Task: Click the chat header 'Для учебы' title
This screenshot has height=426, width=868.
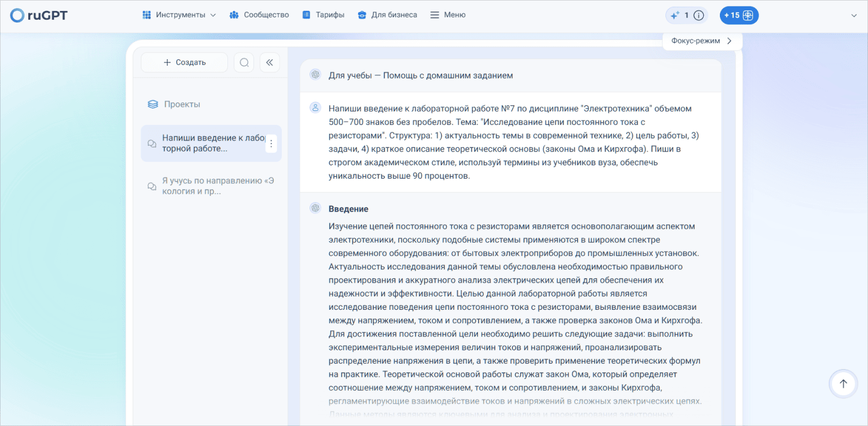Action: (x=420, y=76)
